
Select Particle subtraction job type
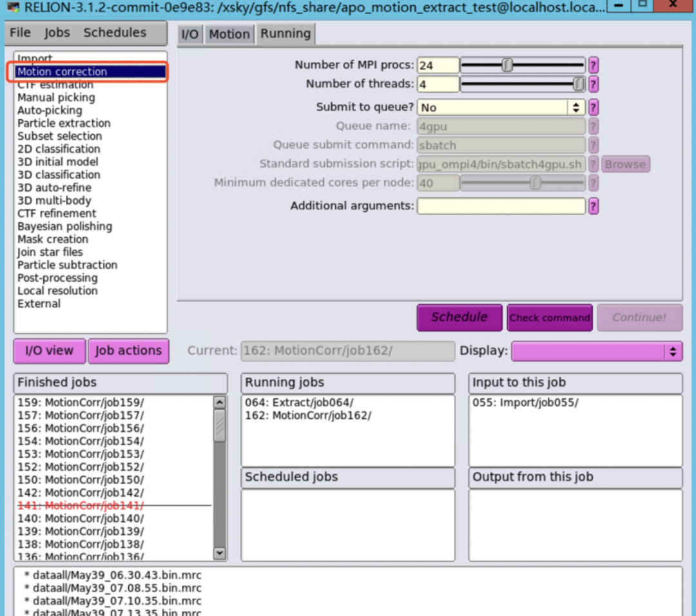tap(90, 265)
